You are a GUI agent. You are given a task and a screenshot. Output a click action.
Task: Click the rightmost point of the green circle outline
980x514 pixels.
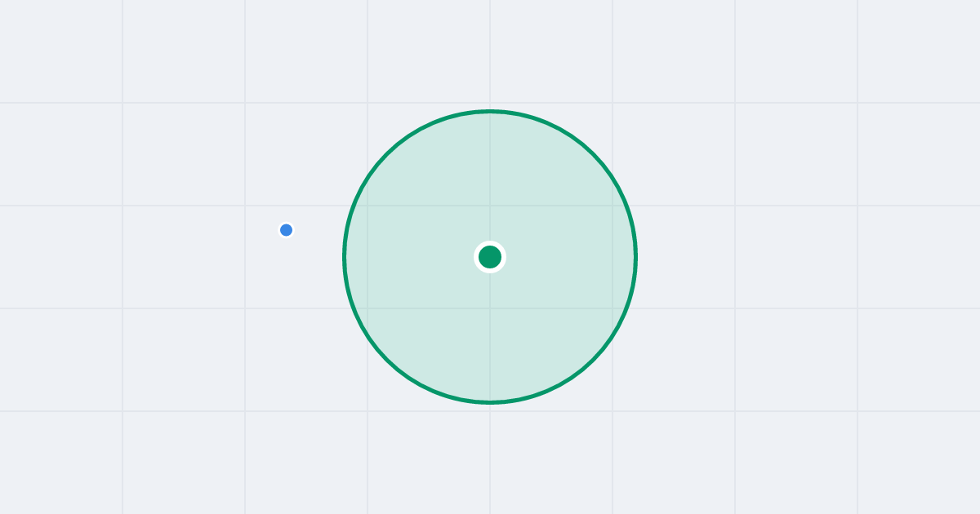point(635,257)
